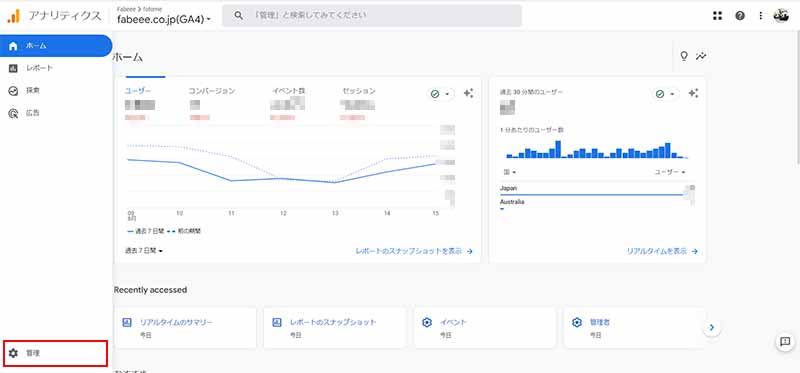Click the users line chart
This screenshot has width=800, height=373.
[283, 166]
